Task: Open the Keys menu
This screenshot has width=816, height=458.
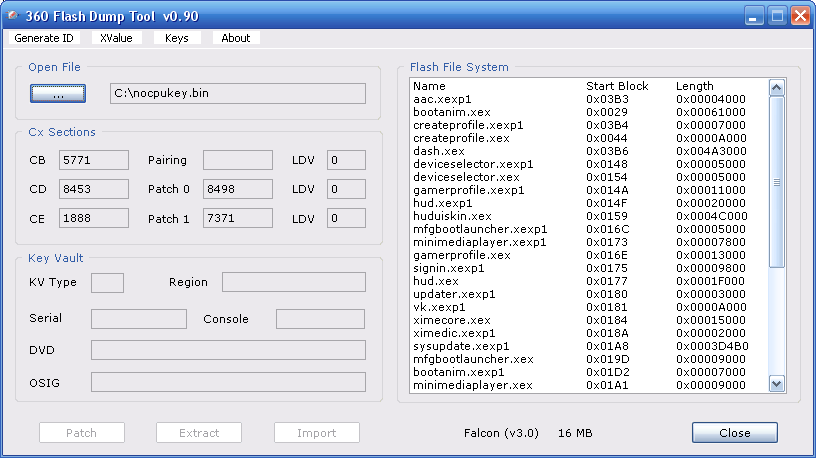Action: tap(176, 38)
